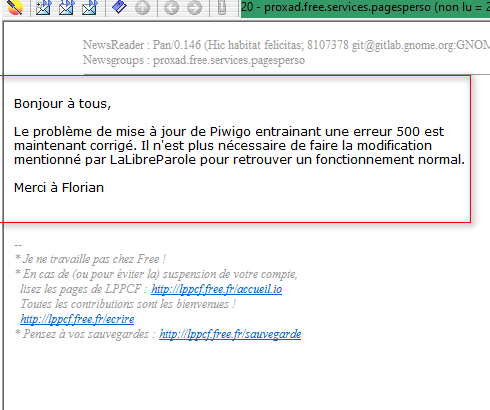This screenshot has height=410, width=490.
Task: Click the green proxad.free.services.pagesperso title bar
Action: tap(365, 8)
